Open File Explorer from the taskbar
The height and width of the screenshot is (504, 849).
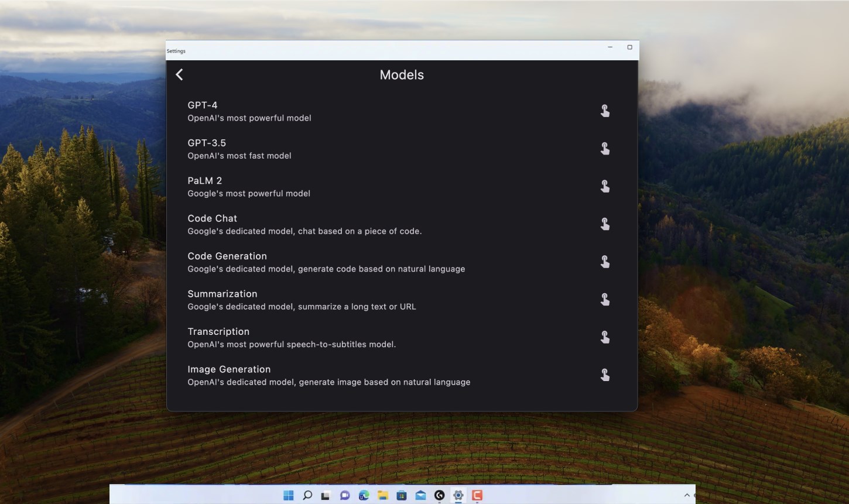tap(383, 496)
